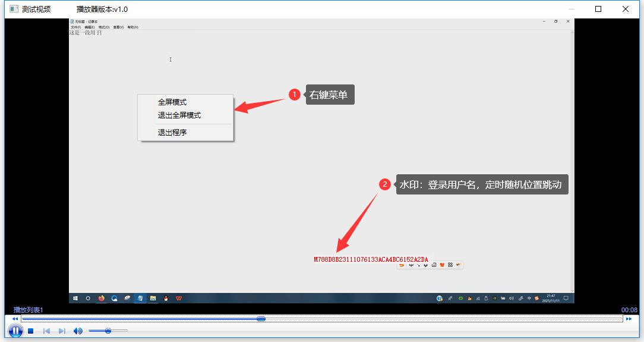Minimize the recorded Notepad window
Image resolution: width=644 pixels, height=342 pixels.
[544, 21]
